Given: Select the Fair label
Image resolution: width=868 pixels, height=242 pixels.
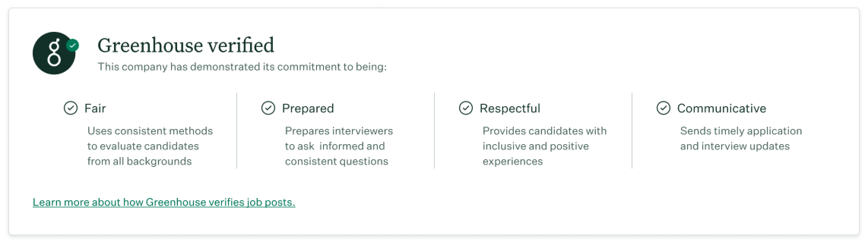Looking at the screenshot, I should click(95, 108).
